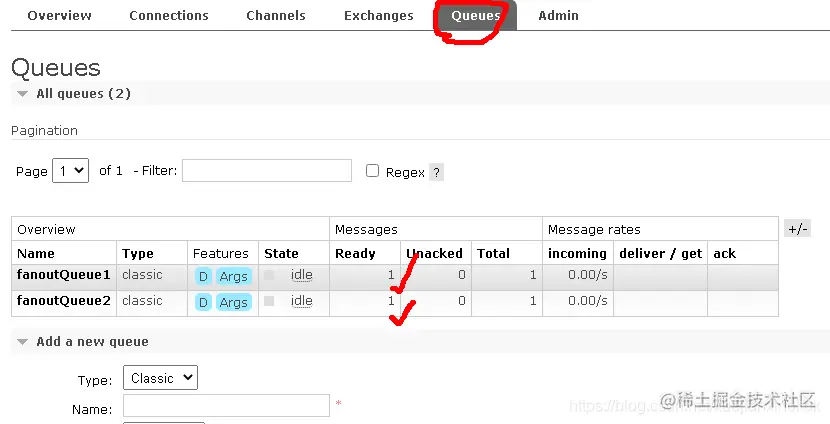Enable the Regex checkbox

(x=373, y=170)
